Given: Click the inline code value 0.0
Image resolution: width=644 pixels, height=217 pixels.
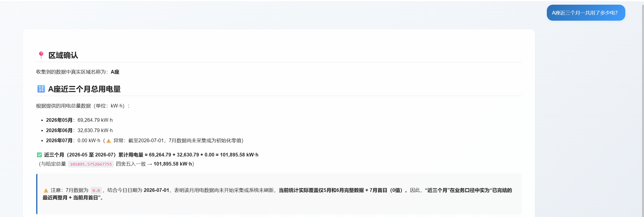Looking at the screenshot, I should click(x=96, y=190).
